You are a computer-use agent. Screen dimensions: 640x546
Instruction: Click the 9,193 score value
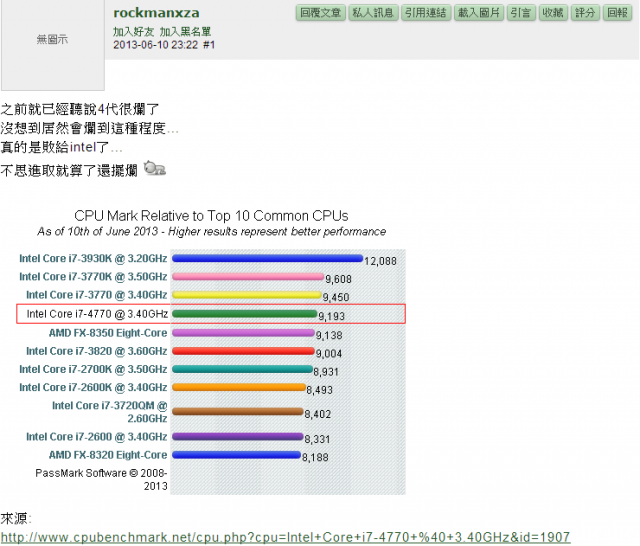point(331,316)
